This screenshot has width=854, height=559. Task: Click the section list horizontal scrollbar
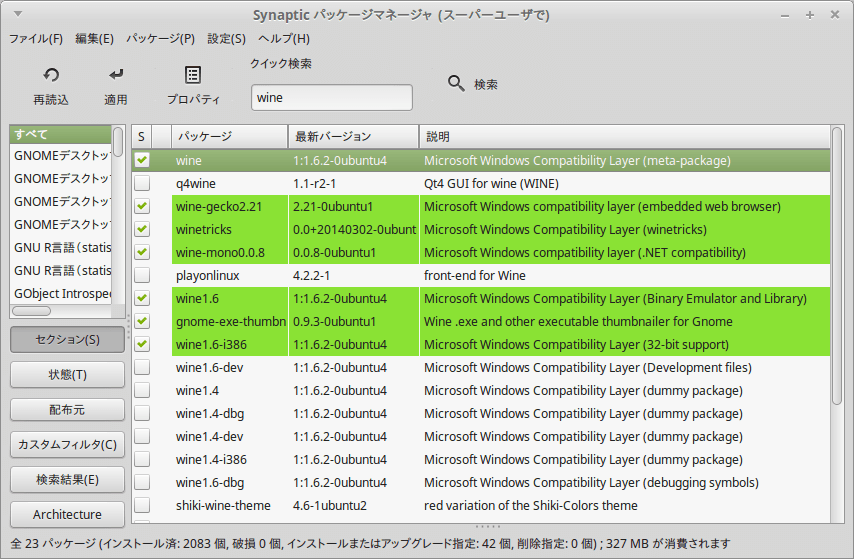click(32, 311)
